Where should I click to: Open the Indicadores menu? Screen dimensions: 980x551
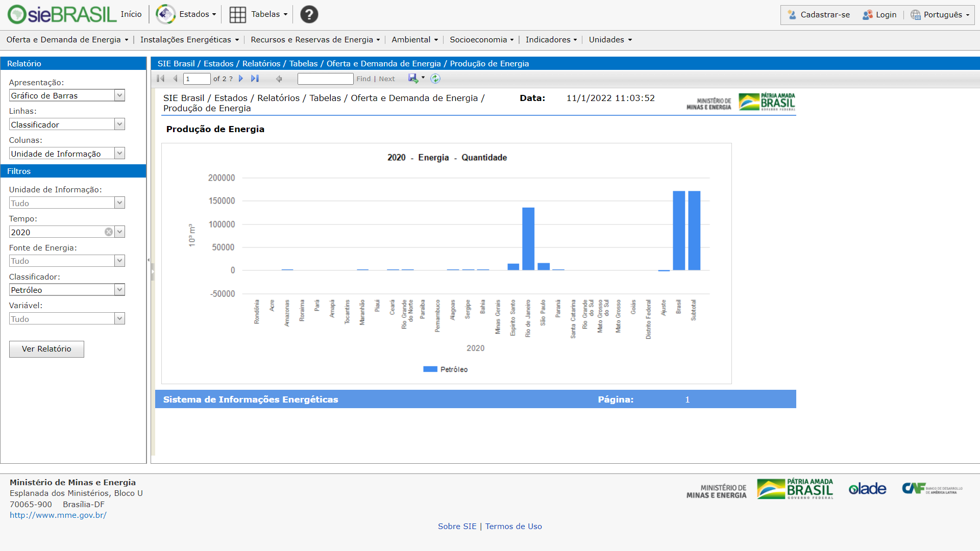(551, 40)
